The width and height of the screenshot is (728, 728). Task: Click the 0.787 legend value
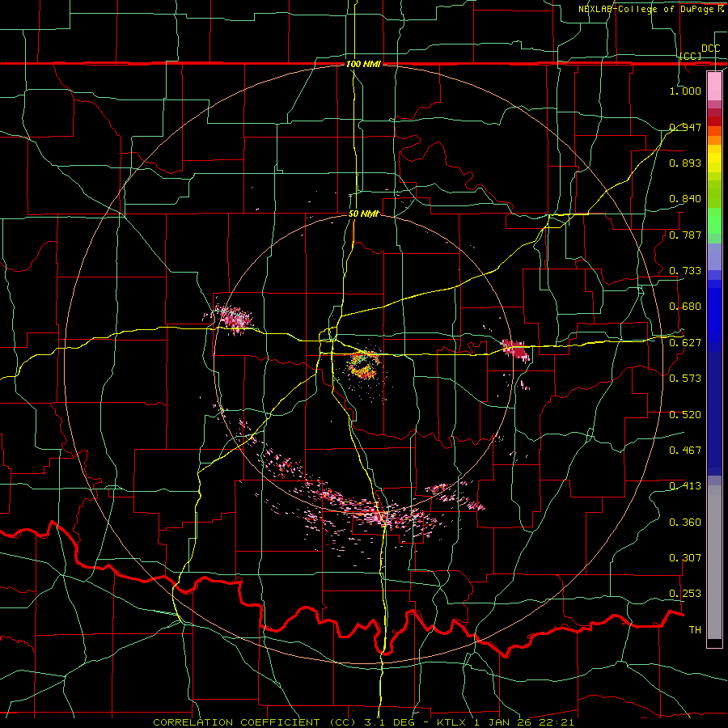click(x=685, y=235)
